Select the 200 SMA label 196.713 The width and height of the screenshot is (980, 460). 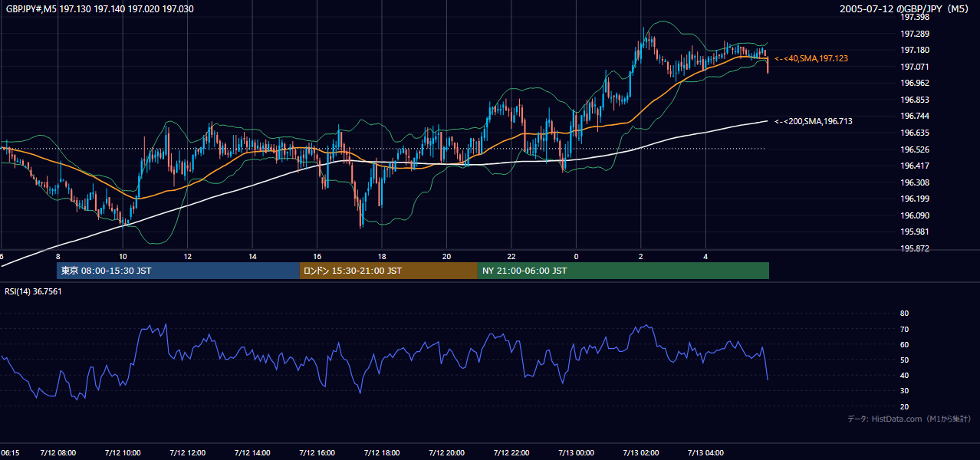coord(814,121)
